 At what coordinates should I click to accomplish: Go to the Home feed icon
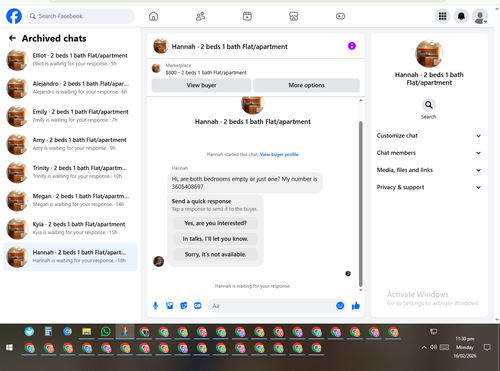click(x=153, y=16)
